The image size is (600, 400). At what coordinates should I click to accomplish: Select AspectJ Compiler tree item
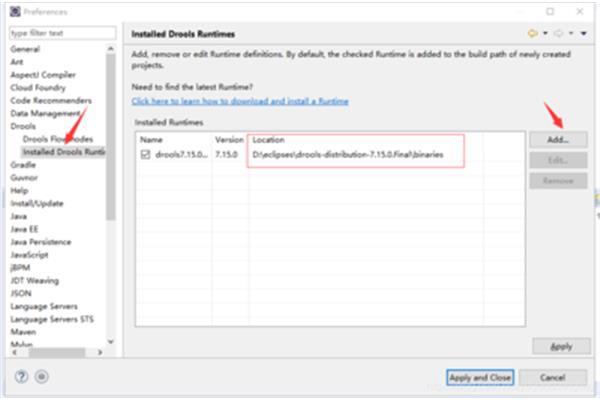coord(43,75)
